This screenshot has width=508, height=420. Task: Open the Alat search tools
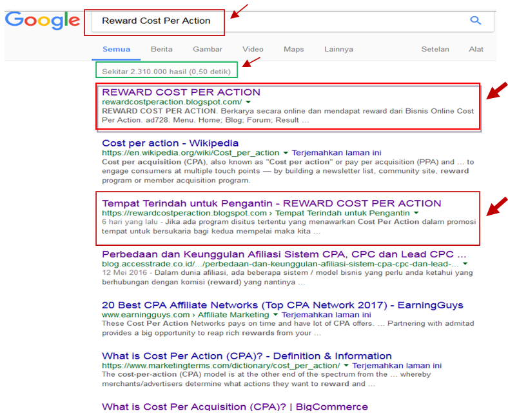point(476,49)
